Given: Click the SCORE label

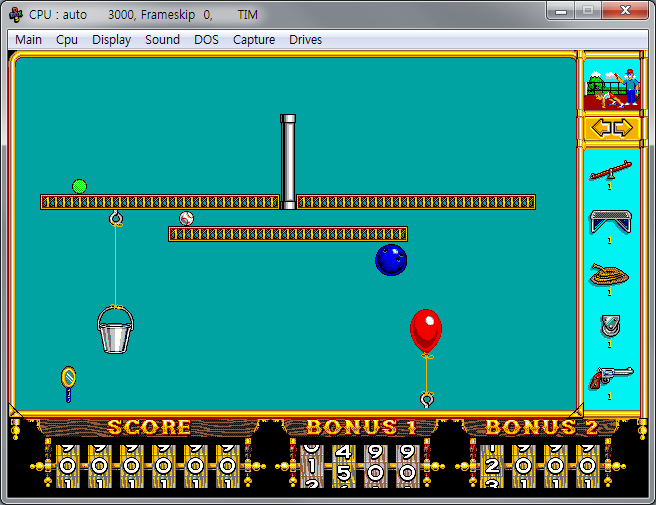Looking at the screenshot, I should click(x=149, y=427).
